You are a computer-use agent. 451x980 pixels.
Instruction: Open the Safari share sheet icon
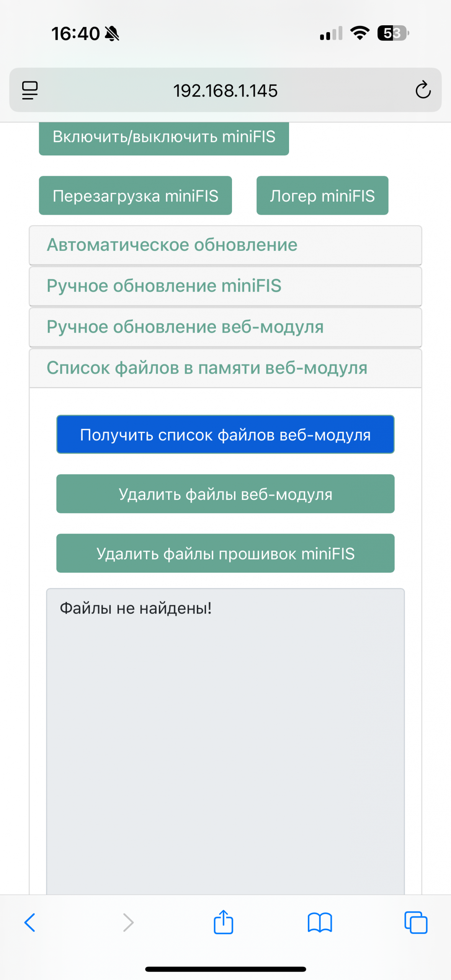click(x=223, y=923)
